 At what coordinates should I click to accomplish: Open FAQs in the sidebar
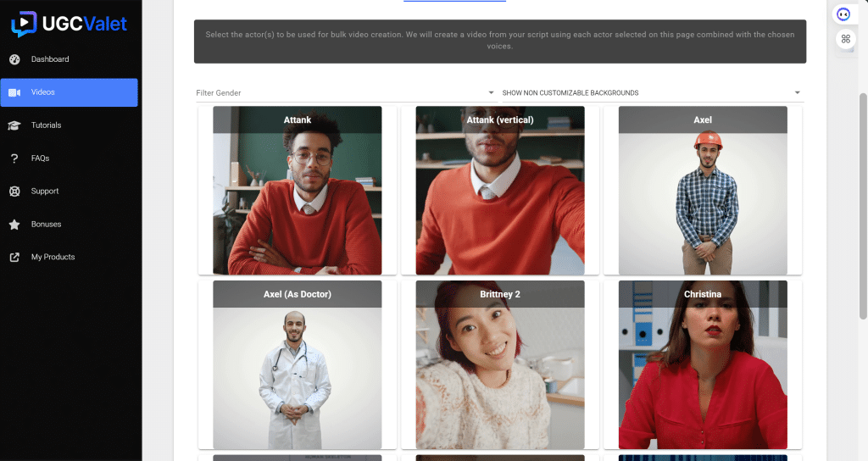coord(69,158)
